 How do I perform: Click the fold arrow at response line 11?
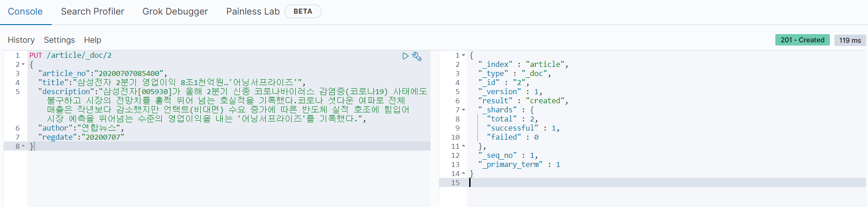pyautogui.click(x=464, y=146)
